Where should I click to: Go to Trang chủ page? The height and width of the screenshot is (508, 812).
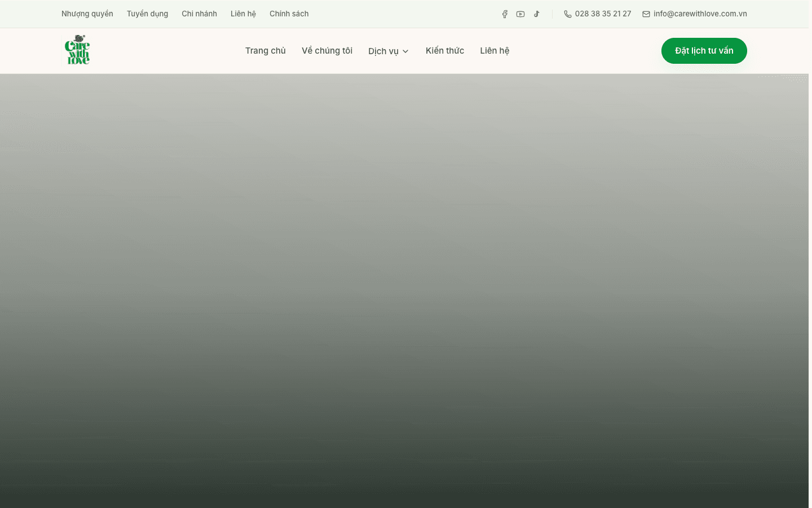[x=266, y=51]
